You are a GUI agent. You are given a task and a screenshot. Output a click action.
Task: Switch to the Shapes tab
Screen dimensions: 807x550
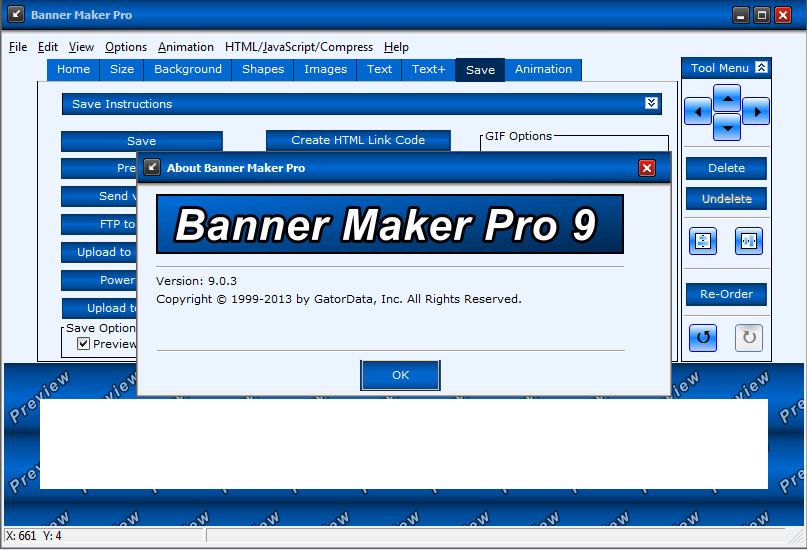tap(263, 69)
